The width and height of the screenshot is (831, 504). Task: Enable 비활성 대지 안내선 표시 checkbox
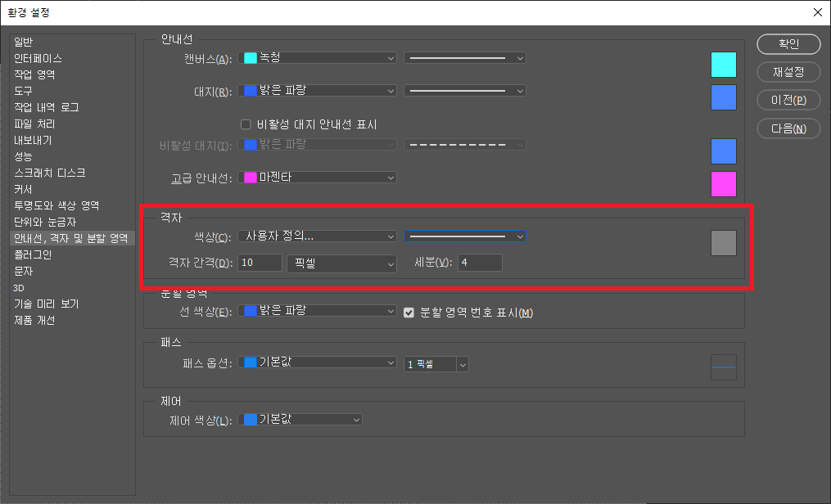pos(246,124)
